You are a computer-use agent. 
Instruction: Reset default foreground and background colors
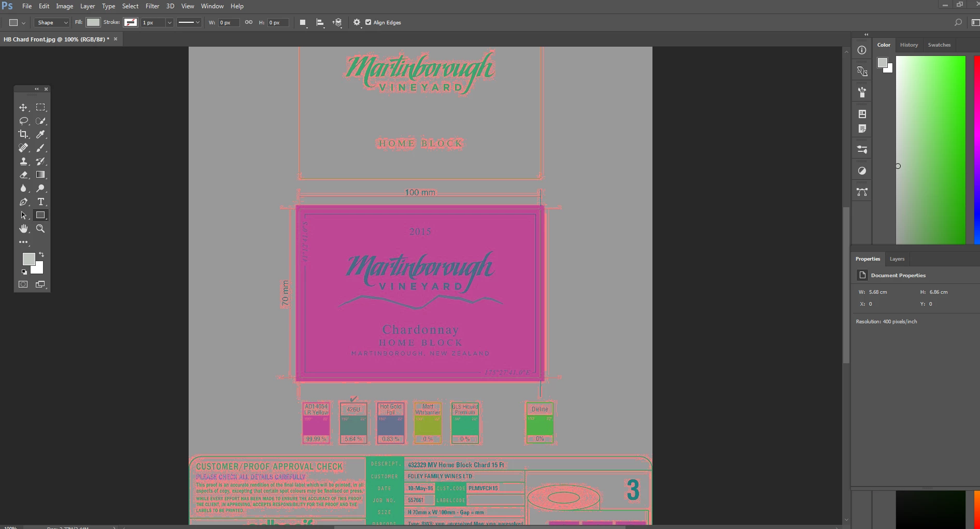point(24,271)
